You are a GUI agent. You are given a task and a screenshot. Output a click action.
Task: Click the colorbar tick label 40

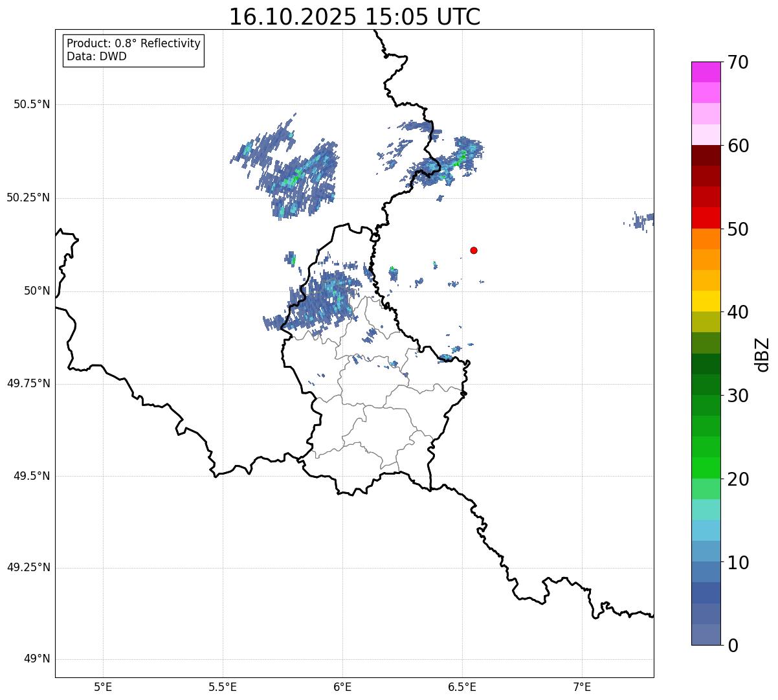coord(738,312)
